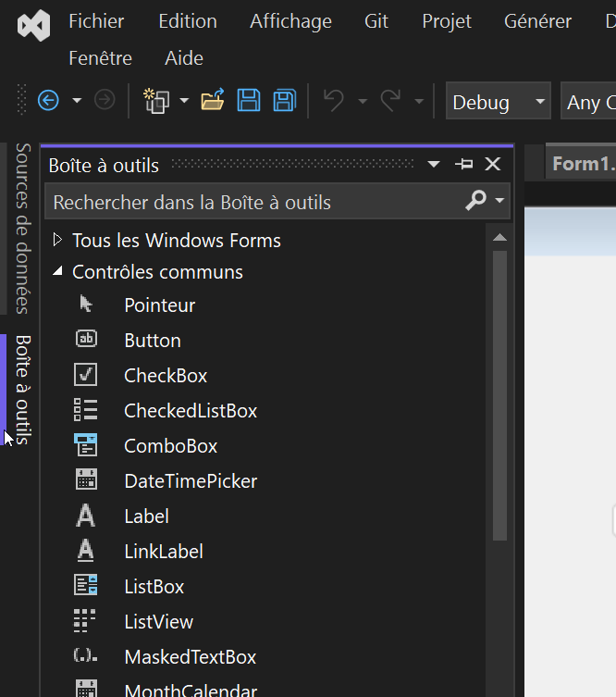Screen dimensions: 616x697
Task: Click the toolbox scrollbar up arrow
Action: (x=500, y=238)
